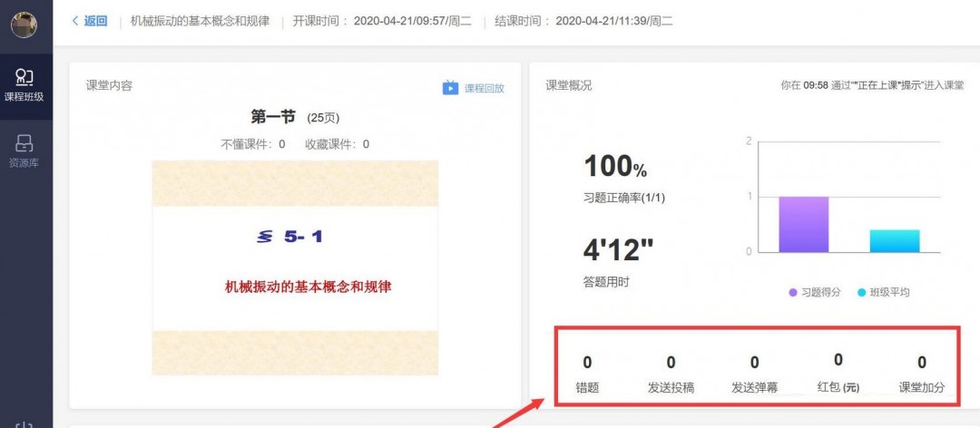
Task: Click the purple 习题得分 bar
Action: 803,225
